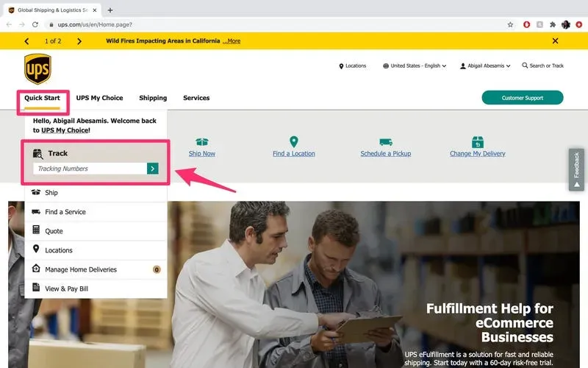Click the Search or Track magnifier icon
The height and width of the screenshot is (368, 588).
(525, 66)
